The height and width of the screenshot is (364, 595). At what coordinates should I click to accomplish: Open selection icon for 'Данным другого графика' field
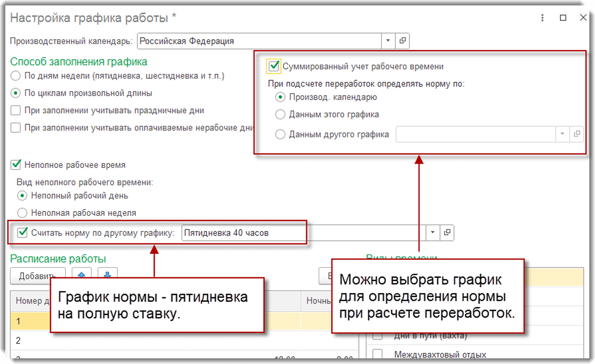577,134
